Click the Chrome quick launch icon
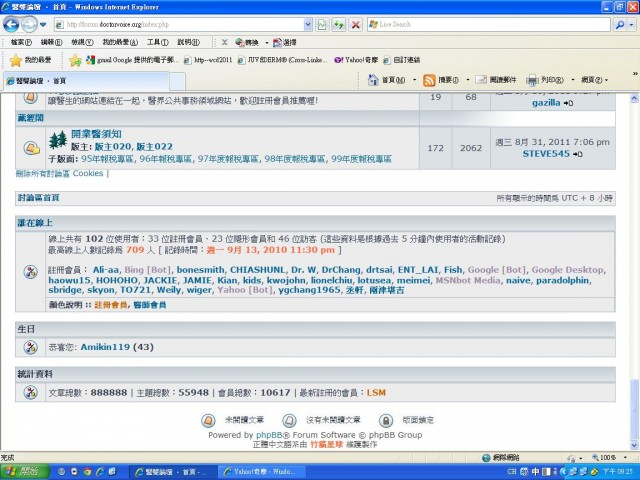640x480 pixels. 87,472
